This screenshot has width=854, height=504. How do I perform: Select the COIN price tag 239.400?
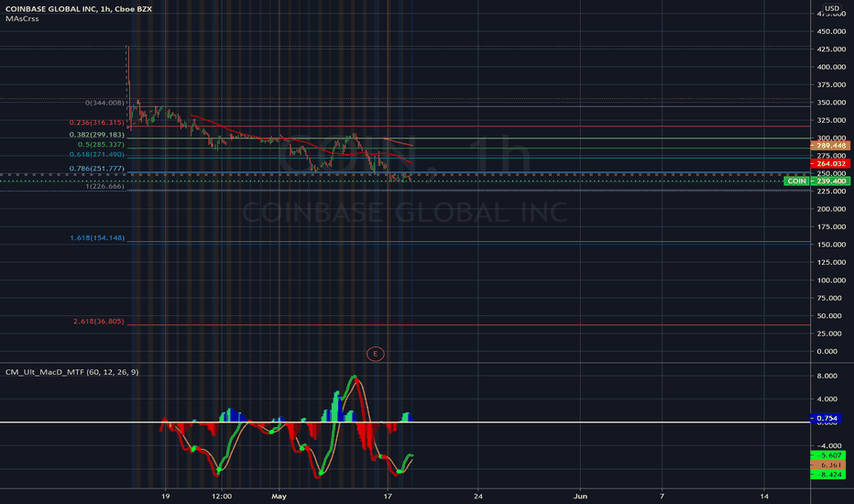[x=817, y=181]
